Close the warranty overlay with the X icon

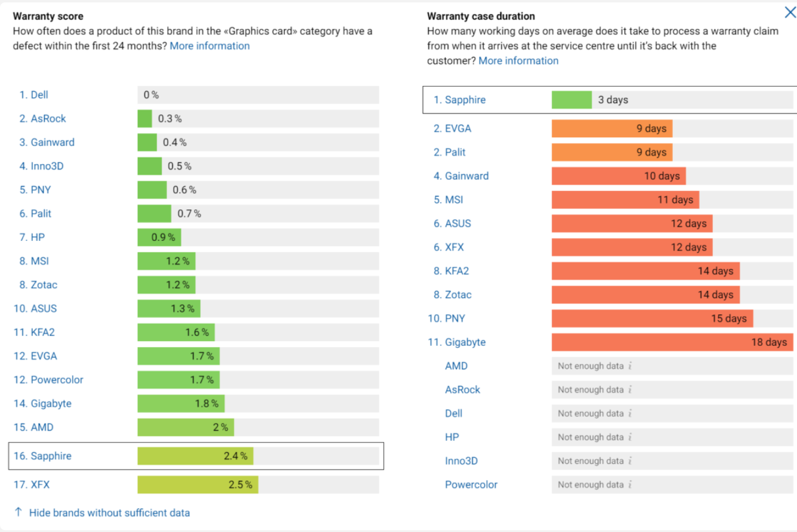(789, 13)
